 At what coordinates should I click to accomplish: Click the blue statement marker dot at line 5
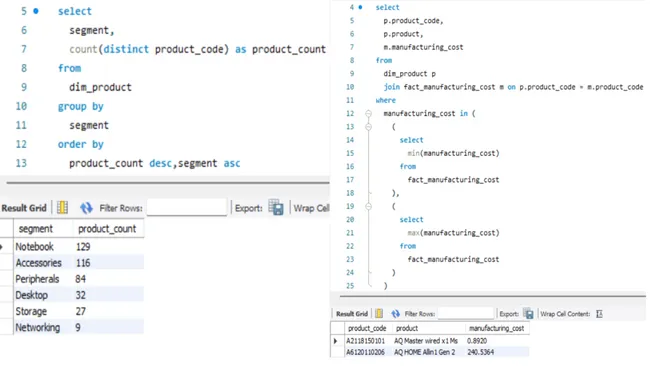click(36, 11)
